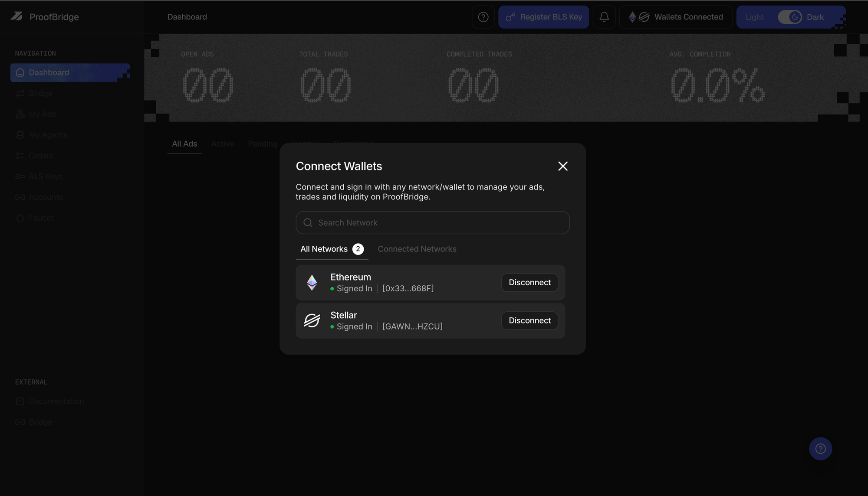Click Ethereum address 0x33...668F

[408, 289]
